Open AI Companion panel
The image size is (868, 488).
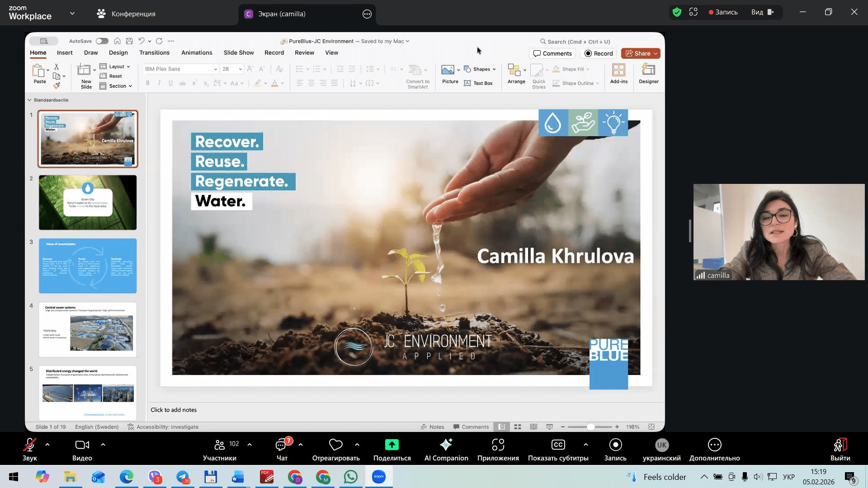pyautogui.click(x=446, y=445)
